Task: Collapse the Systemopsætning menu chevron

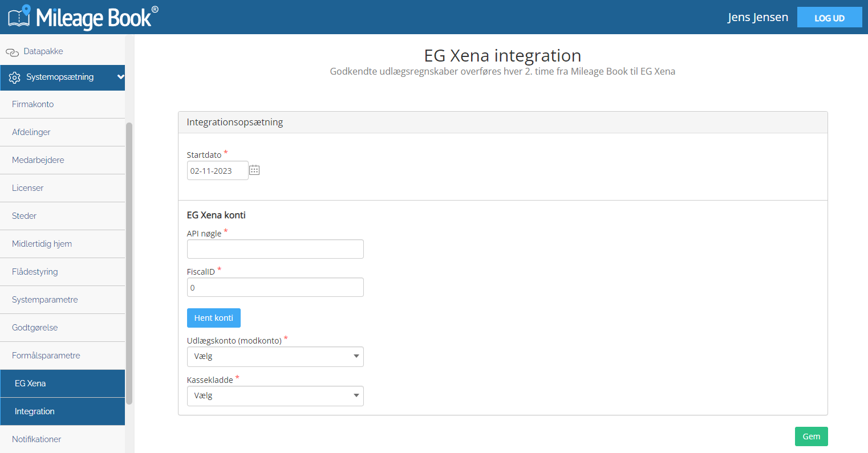Action: pyautogui.click(x=120, y=77)
